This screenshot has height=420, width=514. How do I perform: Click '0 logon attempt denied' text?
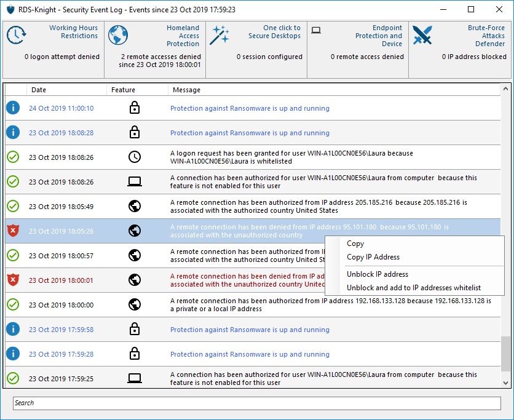(x=62, y=57)
